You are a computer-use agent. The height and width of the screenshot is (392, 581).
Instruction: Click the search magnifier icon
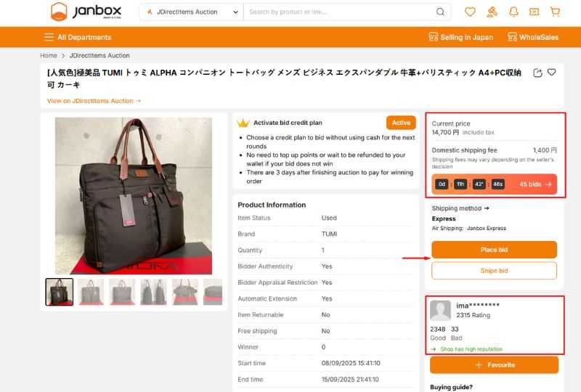click(440, 12)
